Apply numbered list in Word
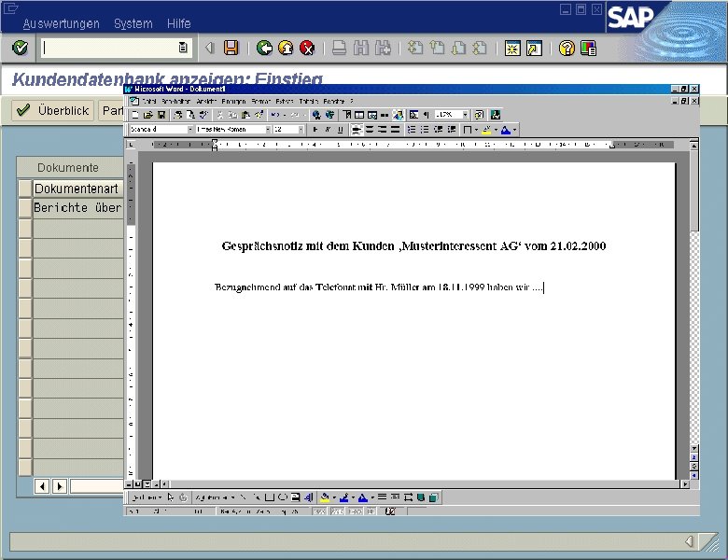728x560 pixels. 412,130
